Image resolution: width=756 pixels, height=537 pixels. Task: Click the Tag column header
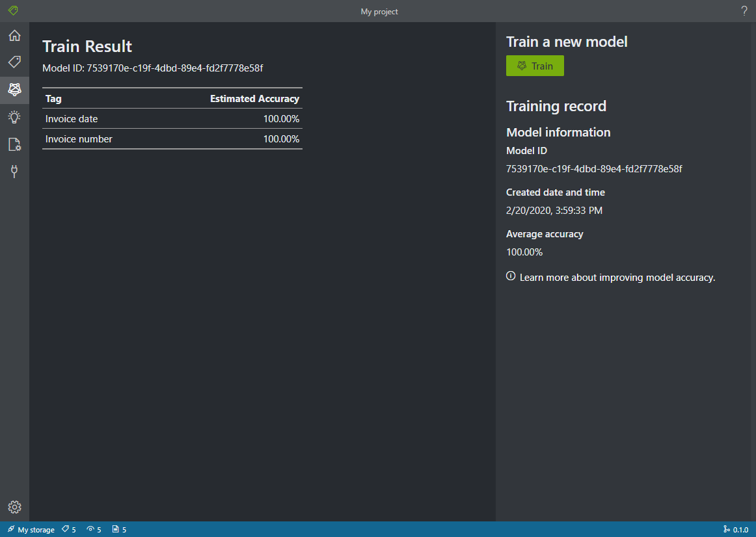53,99
